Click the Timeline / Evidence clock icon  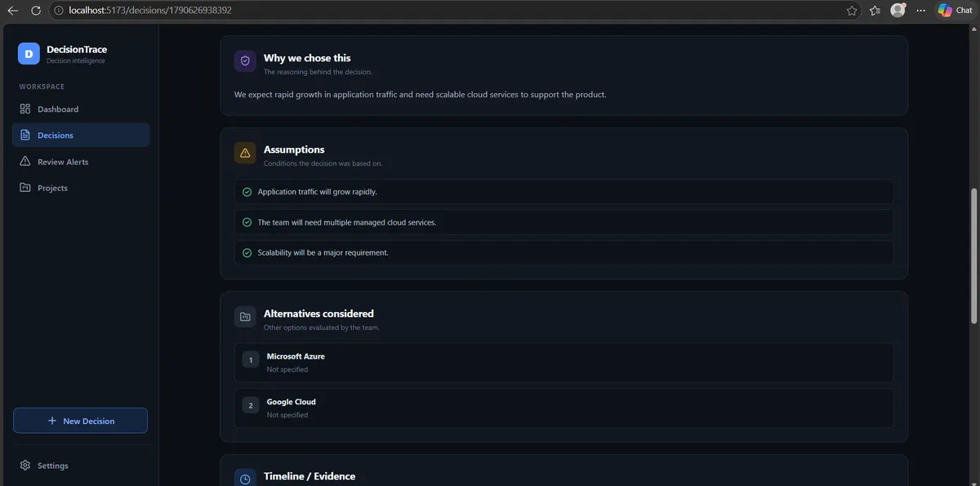[x=245, y=478]
